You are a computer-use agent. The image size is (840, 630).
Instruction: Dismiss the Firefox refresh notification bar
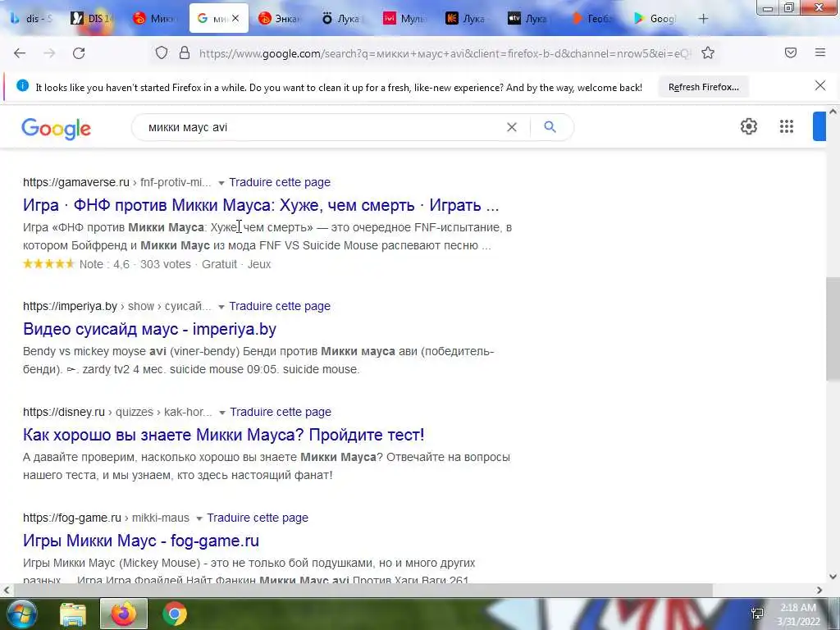[820, 85]
